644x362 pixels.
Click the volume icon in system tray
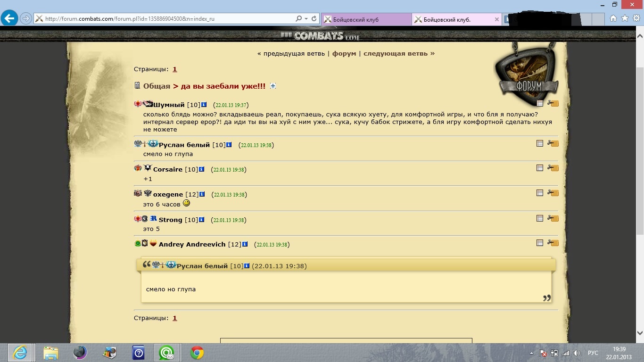[x=577, y=353]
